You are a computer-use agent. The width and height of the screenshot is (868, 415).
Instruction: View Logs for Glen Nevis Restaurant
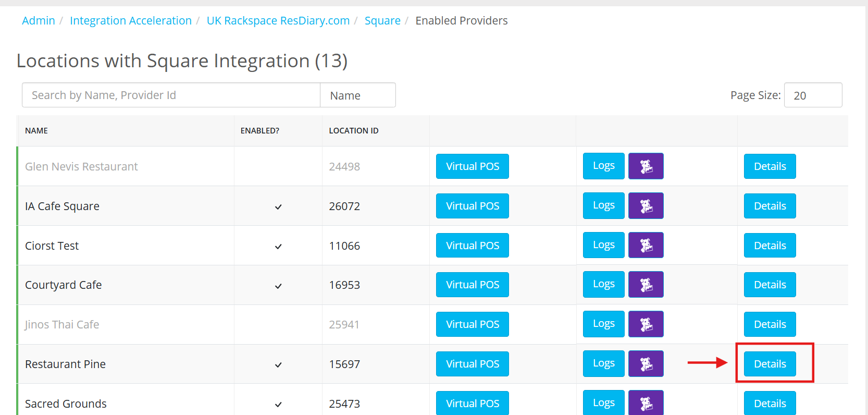604,166
